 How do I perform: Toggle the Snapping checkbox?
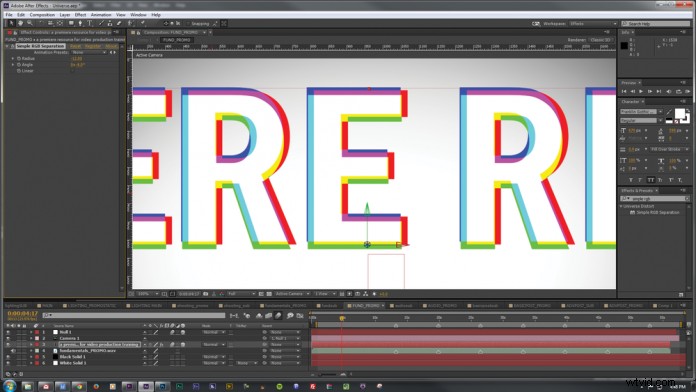[x=189, y=24]
